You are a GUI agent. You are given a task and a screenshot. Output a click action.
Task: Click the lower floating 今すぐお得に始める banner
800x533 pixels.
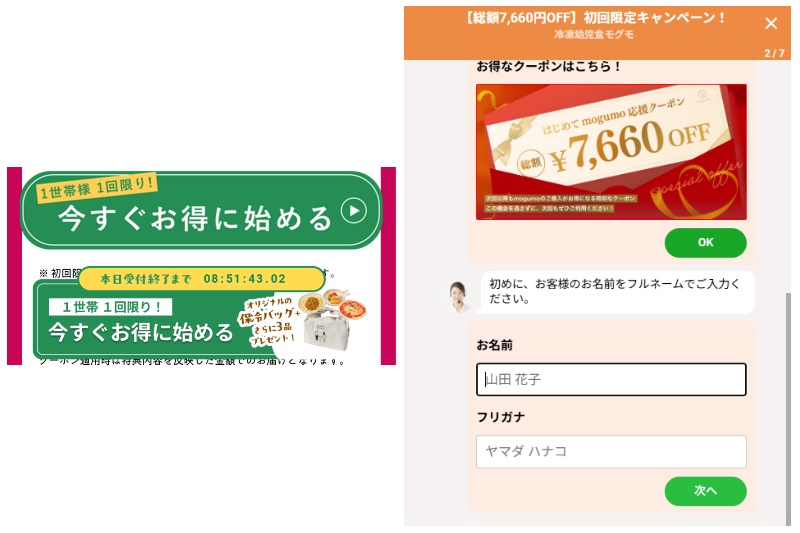coord(153,319)
